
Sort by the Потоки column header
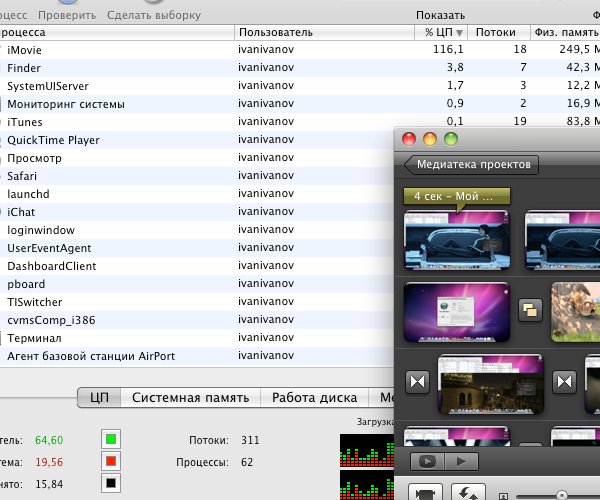coord(499,33)
